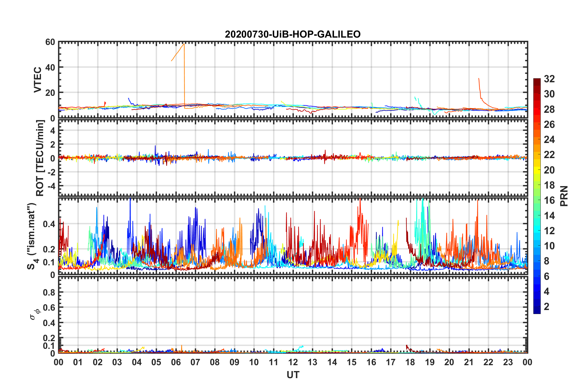Pick the dark blue bottom of colorbar
The width and height of the screenshot is (586, 392).
pos(537,311)
